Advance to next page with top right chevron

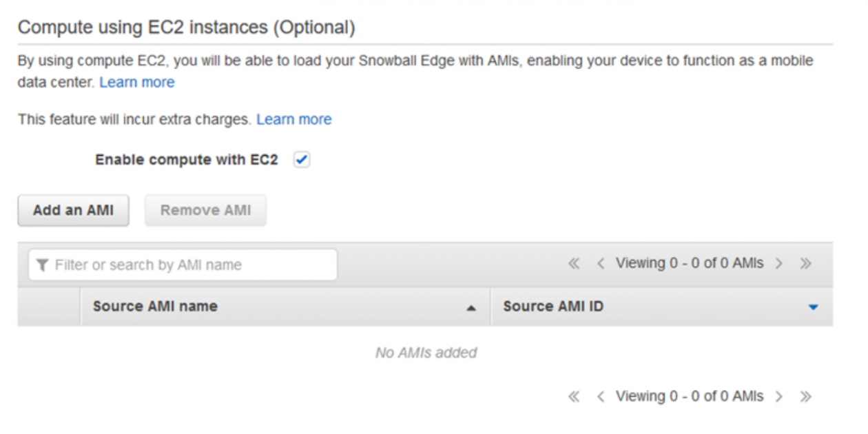tap(781, 263)
